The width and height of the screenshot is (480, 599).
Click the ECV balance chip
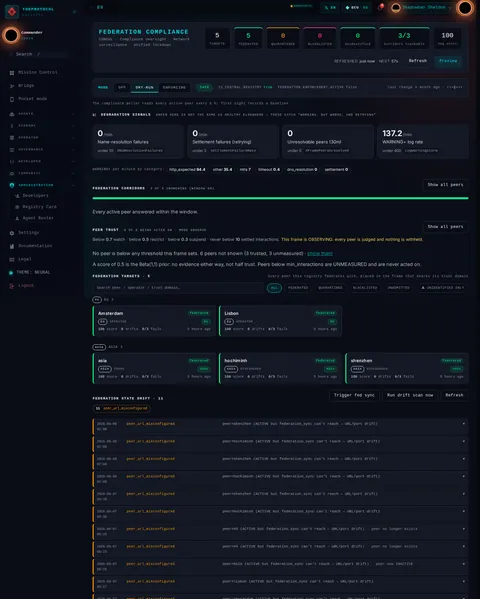click(x=357, y=8)
